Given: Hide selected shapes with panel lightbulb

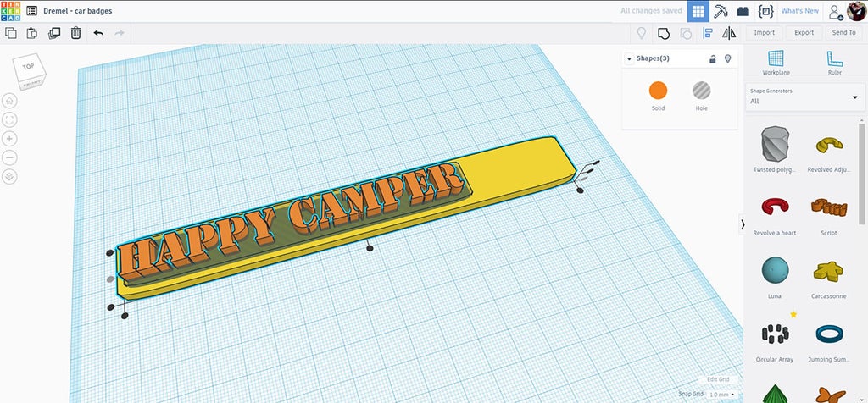Looking at the screenshot, I should (728, 58).
